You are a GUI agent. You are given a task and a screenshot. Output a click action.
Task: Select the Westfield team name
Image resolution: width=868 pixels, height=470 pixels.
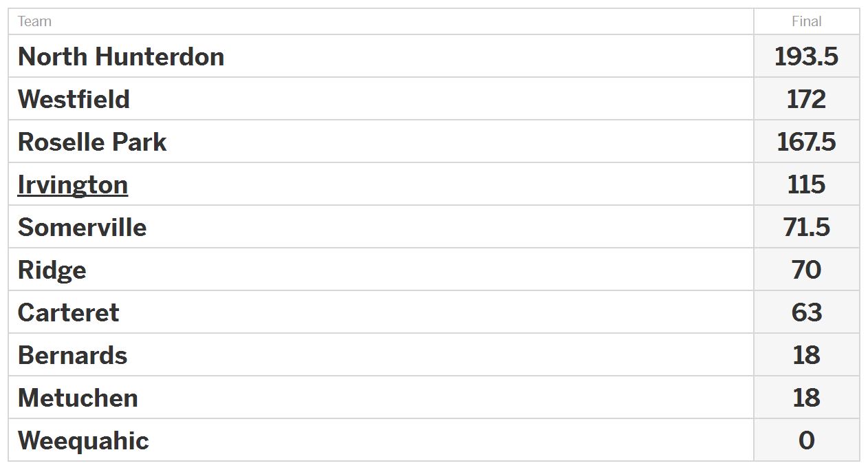74,99
